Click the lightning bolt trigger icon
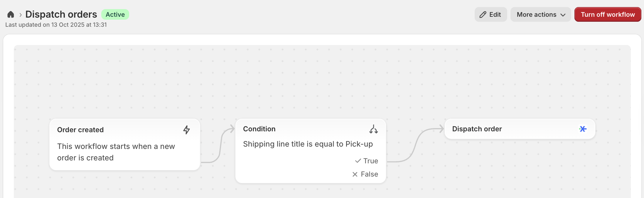Image resolution: width=644 pixels, height=198 pixels. (x=186, y=130)
